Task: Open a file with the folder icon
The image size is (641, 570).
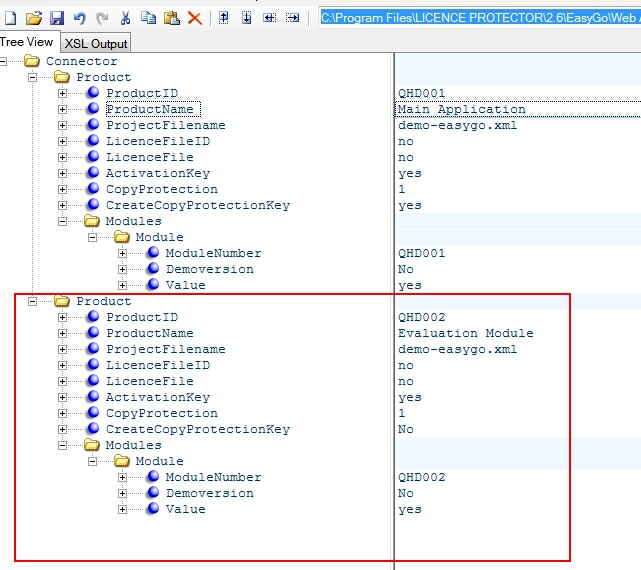Action: click(x=33, y=18)
